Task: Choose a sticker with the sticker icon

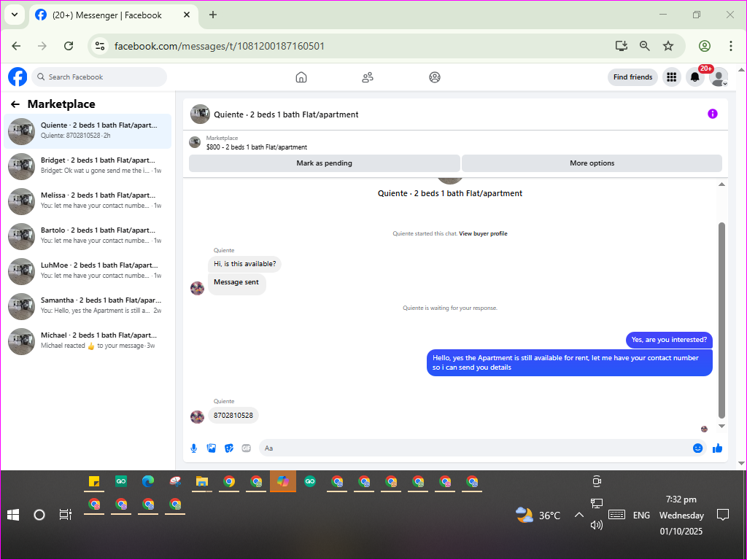Action: 228,448
